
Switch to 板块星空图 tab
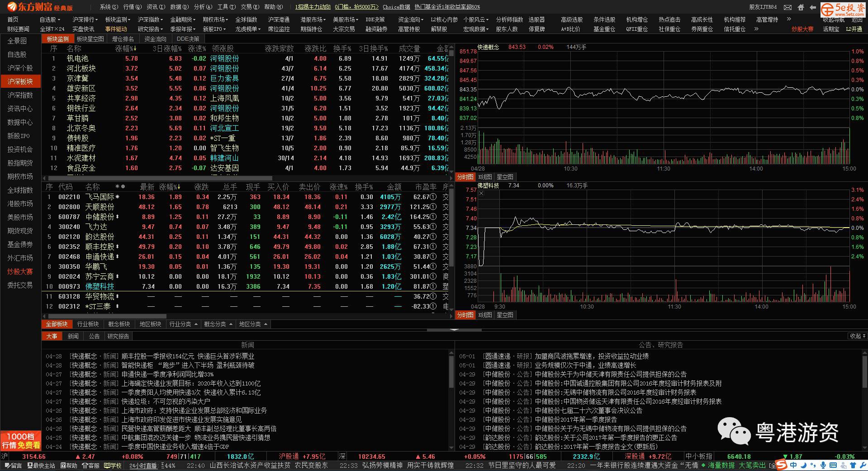[x=90, y=39]
